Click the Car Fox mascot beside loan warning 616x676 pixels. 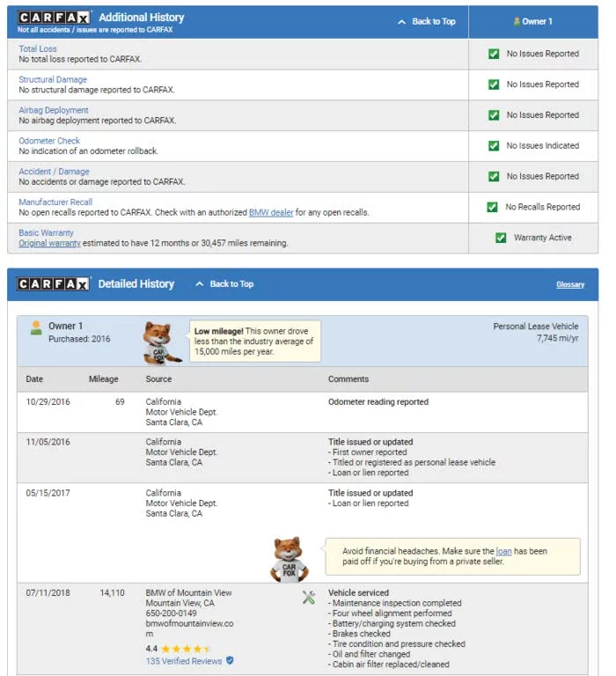point(290,560)
